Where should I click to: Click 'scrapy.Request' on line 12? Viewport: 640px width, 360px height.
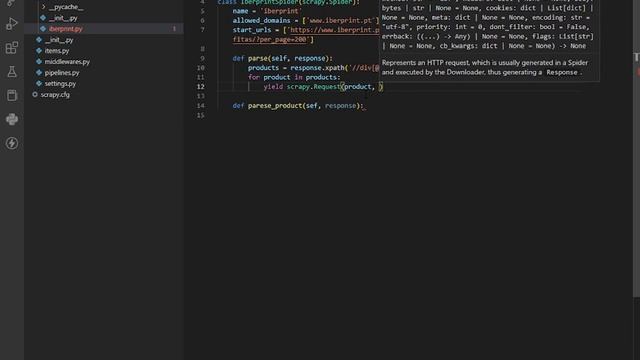tap(313, 87)
